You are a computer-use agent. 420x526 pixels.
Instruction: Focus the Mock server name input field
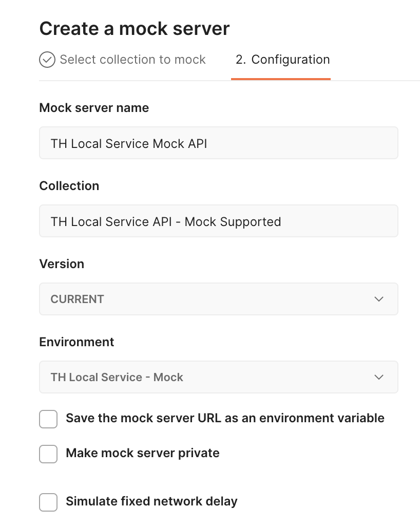click(218, 143)
